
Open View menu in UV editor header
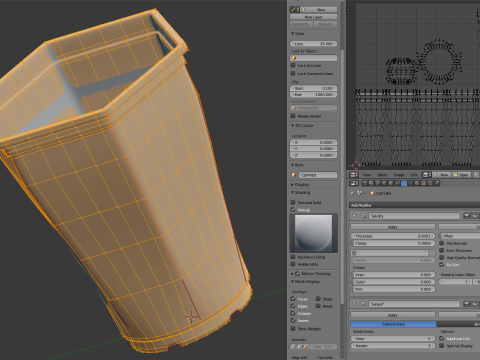tap(367, 175)
